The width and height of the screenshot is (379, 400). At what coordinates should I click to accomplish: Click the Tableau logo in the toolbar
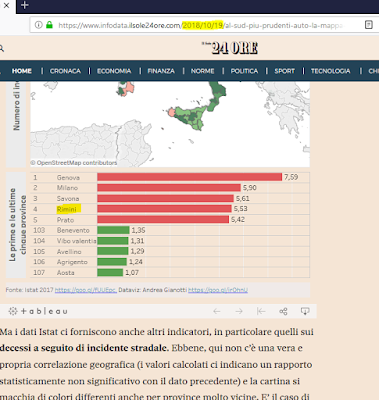click(38, 311)
